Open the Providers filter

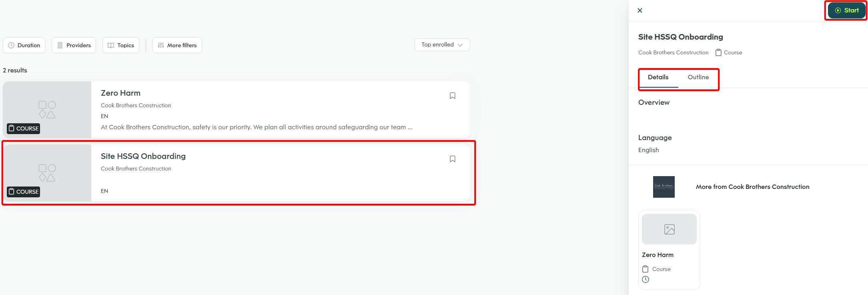click(x=74, y=45)
